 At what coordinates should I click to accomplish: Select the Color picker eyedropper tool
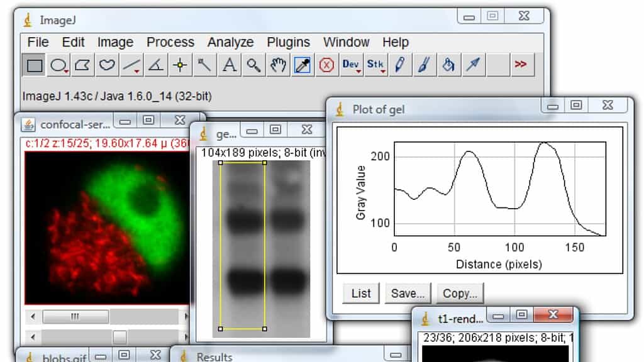pyautogui.click(x=303, y=65)
